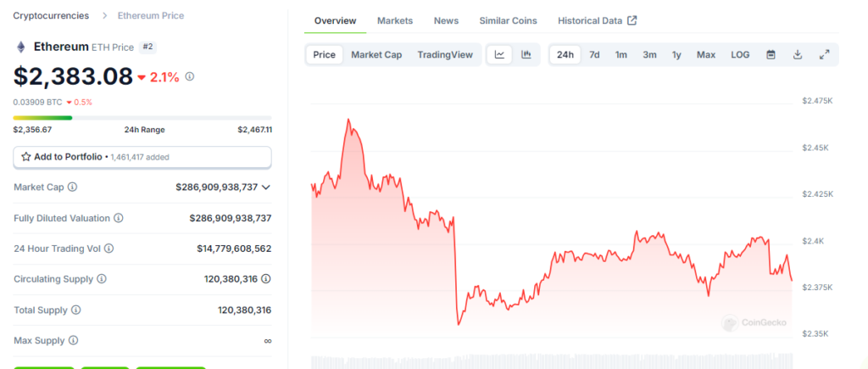
Task: Expand chart to fullscreen
Action: click(824, 55)
